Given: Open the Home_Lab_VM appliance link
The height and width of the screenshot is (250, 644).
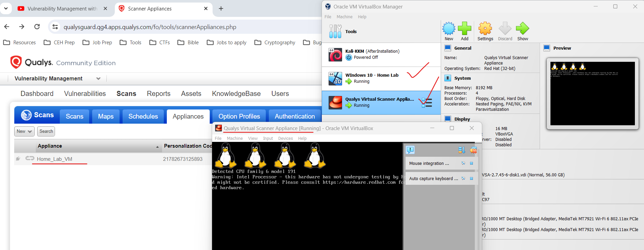Looking at the screenshot, I should (54, 159).
